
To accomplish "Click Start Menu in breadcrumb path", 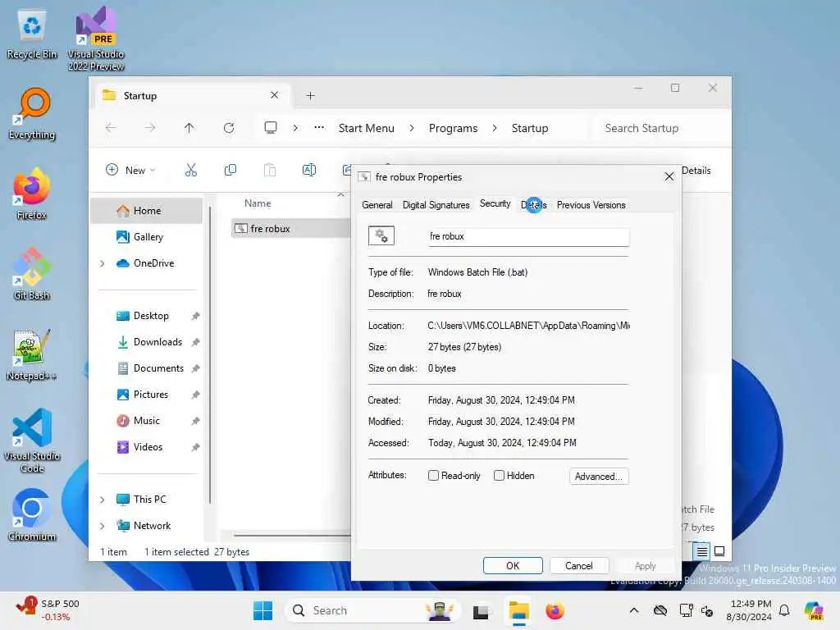I will tap(367, 128).
